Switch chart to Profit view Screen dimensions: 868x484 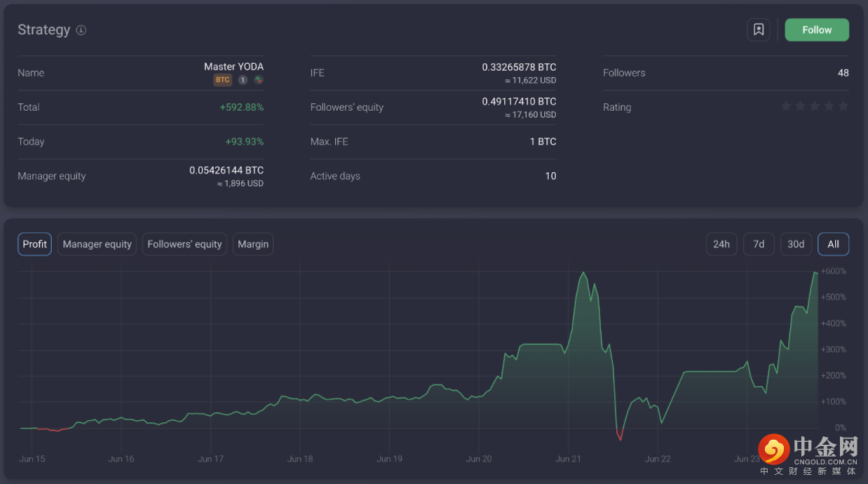coord(34,244)
